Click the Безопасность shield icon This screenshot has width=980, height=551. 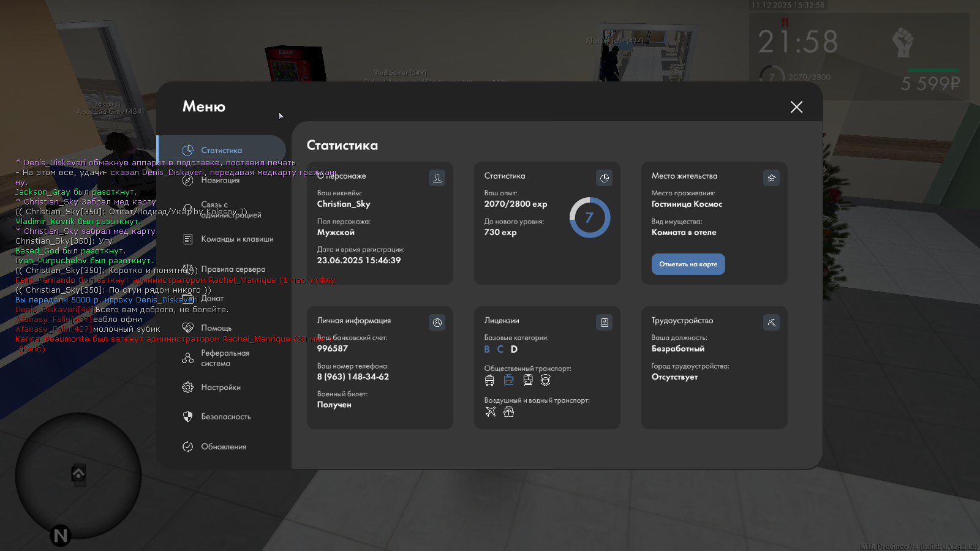tap(188, 416)
